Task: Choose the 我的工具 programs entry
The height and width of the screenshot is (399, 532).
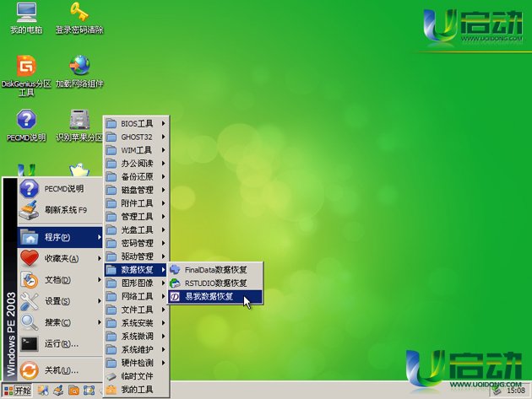Action: [136, 389]
